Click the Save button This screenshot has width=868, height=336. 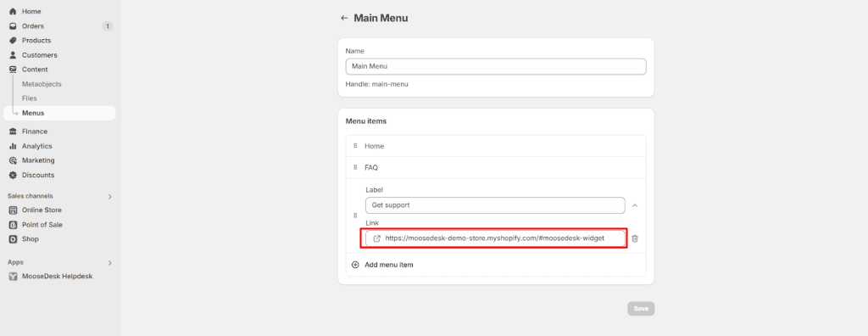641,309
